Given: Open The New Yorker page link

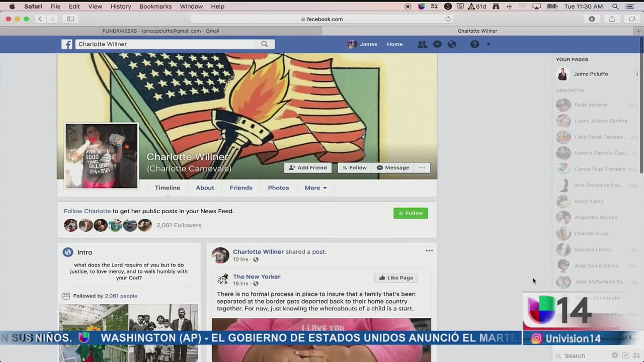Looking at the screenshot, I should (x=257, y=277).
